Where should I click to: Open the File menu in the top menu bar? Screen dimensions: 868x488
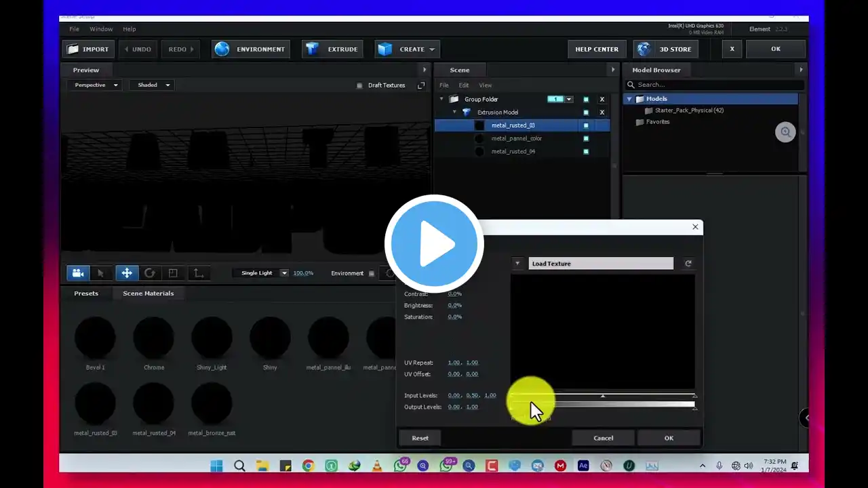pos(74,29)
